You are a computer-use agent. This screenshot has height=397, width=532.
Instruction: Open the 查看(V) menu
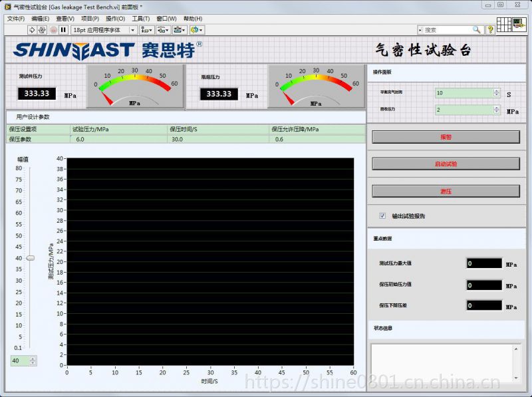(x=65, y=19)
